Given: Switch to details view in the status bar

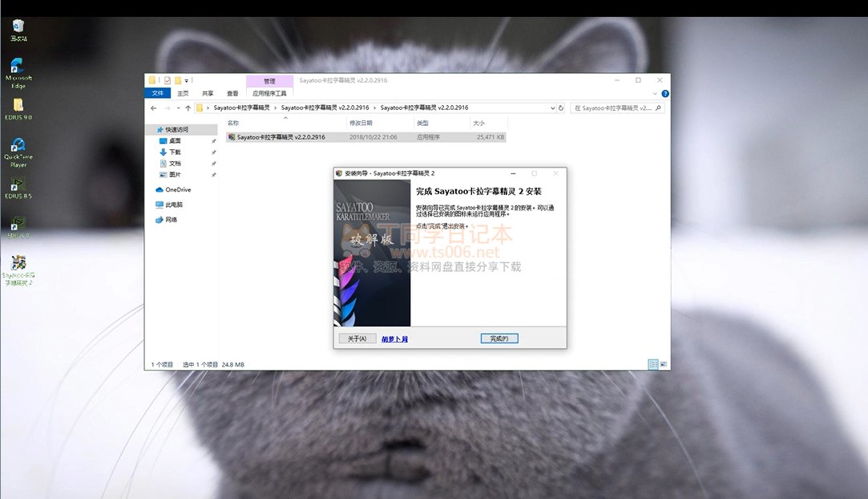Looking at the screenshot, I should [x=653, y=364].
